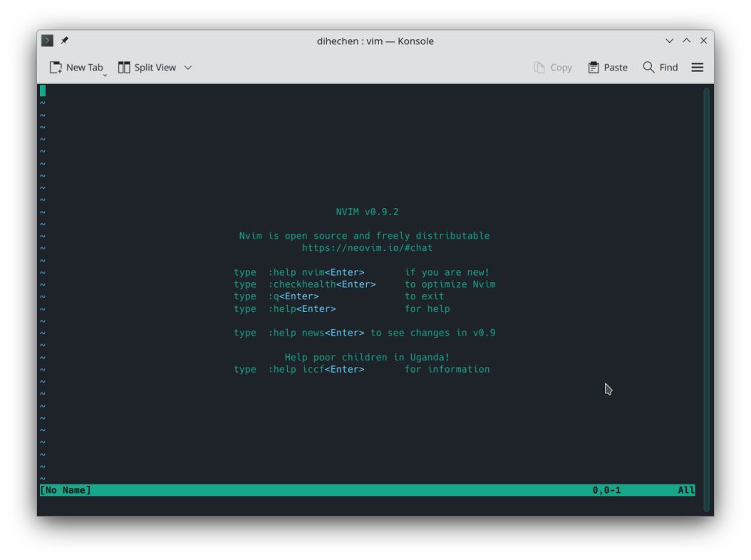
Task: Expand the Split View chevron menu
Action: pyautogui.click(x=188, y=68)
